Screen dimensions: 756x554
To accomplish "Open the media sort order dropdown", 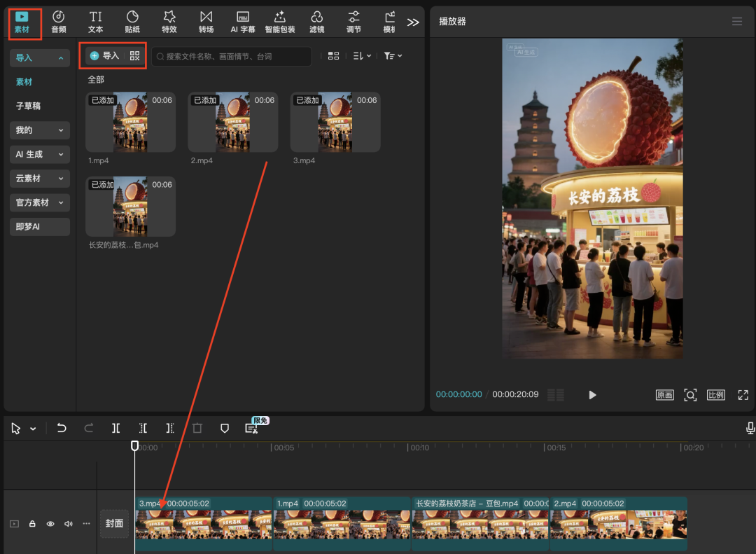I will pyautogui.click(x=362, y=56).
